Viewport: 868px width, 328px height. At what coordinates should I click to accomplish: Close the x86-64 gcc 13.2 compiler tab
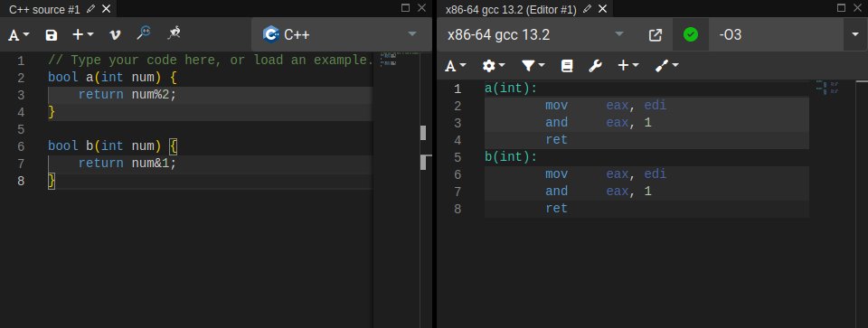[603, 9]
